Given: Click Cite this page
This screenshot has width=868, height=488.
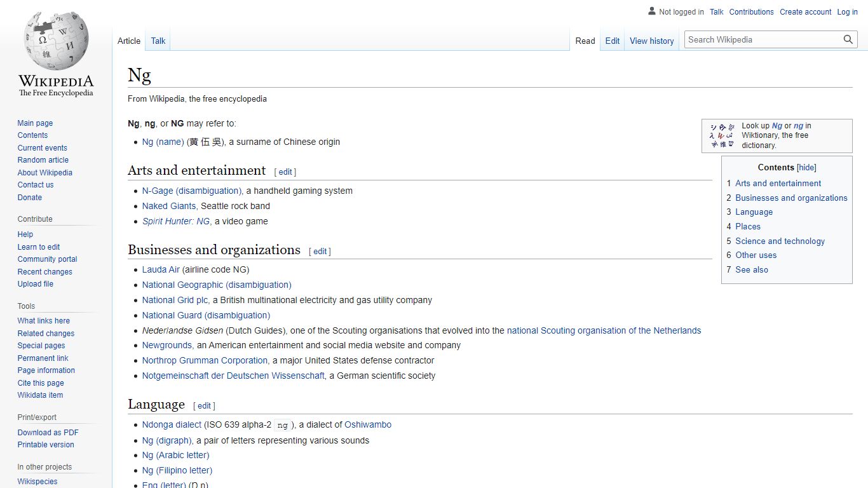Looking at the screenshot, I should tap(41, 383).
